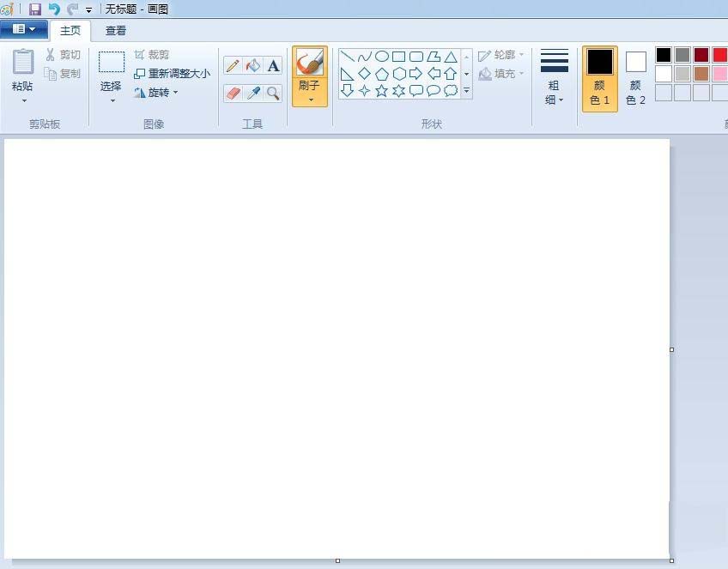Choose the Down arrow shape
This screenshot has width=728, height=569.
pos(347,90)
